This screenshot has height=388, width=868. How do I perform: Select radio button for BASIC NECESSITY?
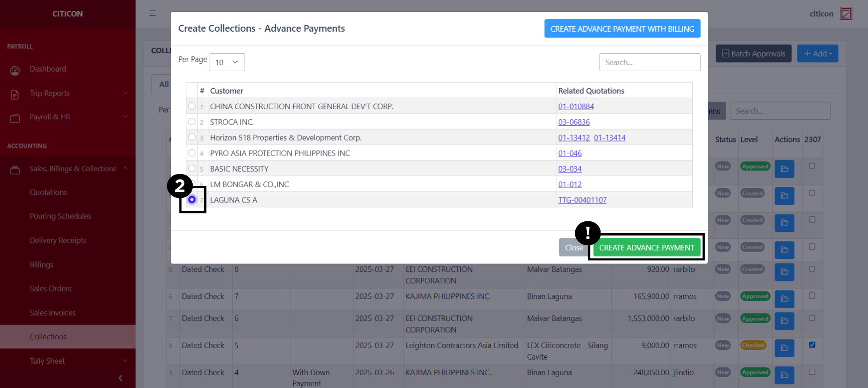tap(192, 169)
